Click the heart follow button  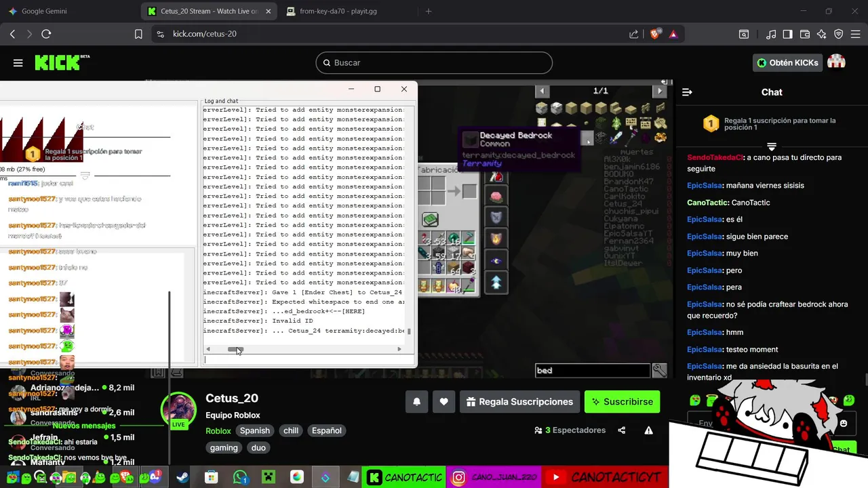click(x=443, y=401)
